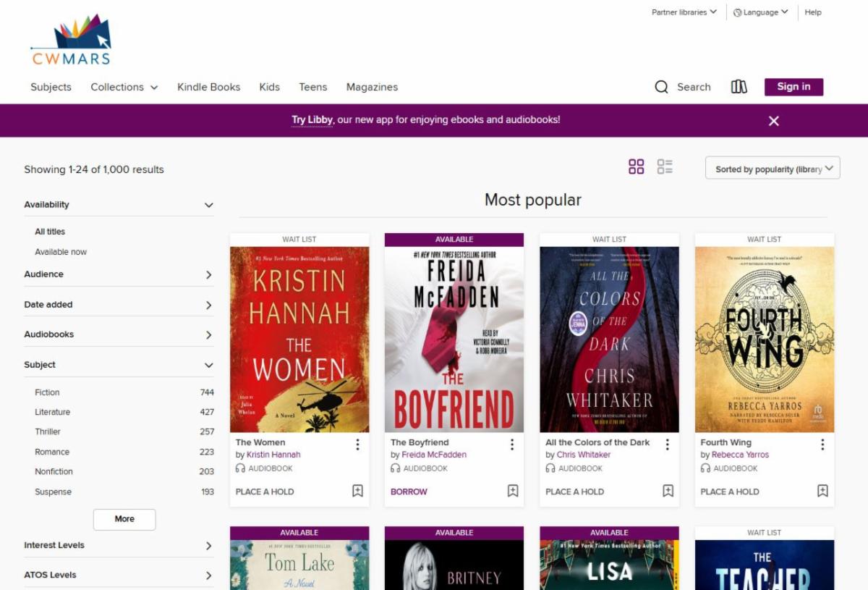This screenshot has height=590, width=868.
Task: Expand the Audience filter section
Action: click(x=119, y=274)
